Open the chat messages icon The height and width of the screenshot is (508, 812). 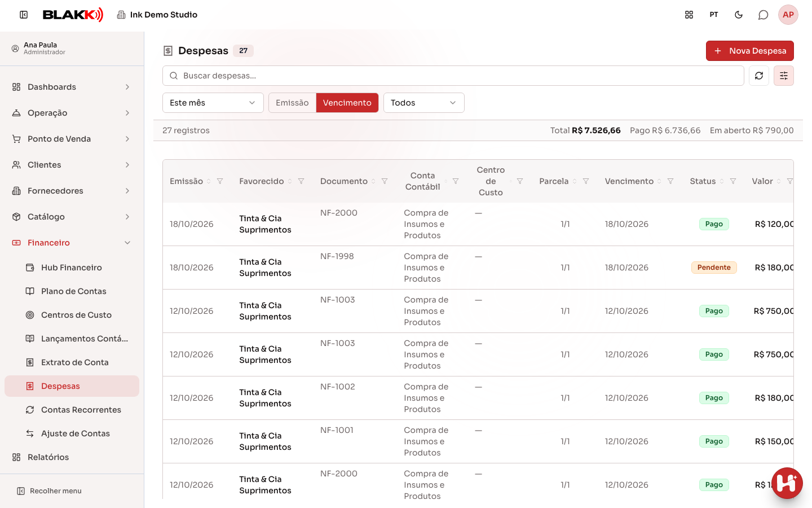[x=763, y=15]
